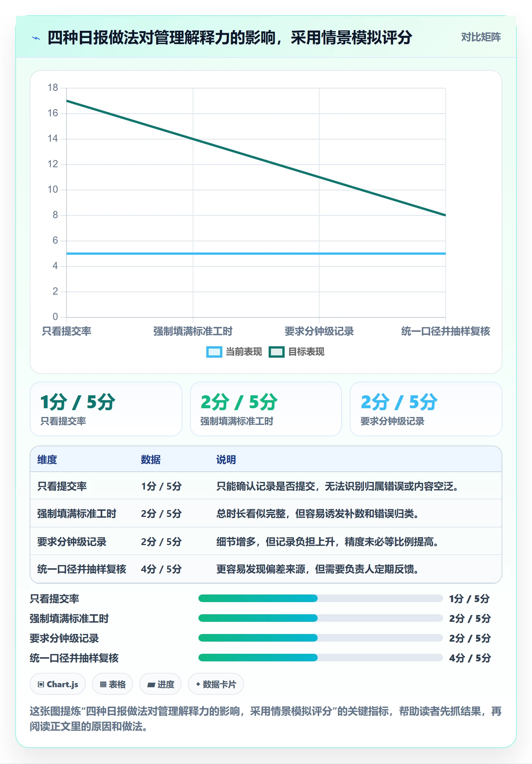The width and height of the screenshot is (532, 764).
Task: Select the 统一口径并抽样复核 table row name
Action: pyautogui.click(x=82, y=569)
